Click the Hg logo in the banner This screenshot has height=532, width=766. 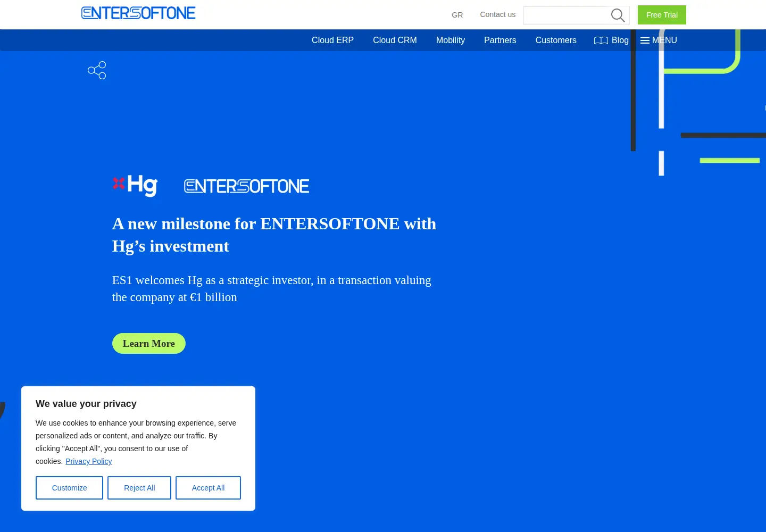(x=135, y=185)
